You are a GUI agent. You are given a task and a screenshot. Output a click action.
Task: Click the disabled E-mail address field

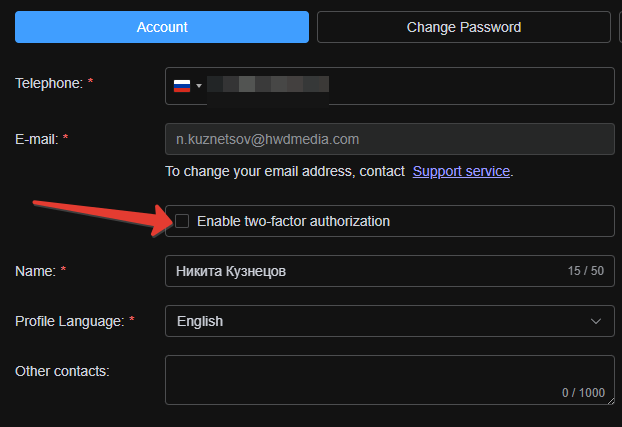coord(390,139)
